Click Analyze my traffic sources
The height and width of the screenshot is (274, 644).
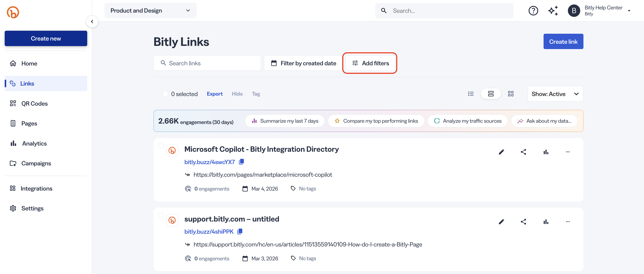pyautogui.click(x=467, y=121)
